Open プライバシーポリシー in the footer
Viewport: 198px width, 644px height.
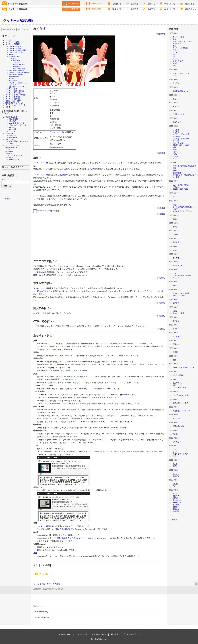(x=132, y=634)
